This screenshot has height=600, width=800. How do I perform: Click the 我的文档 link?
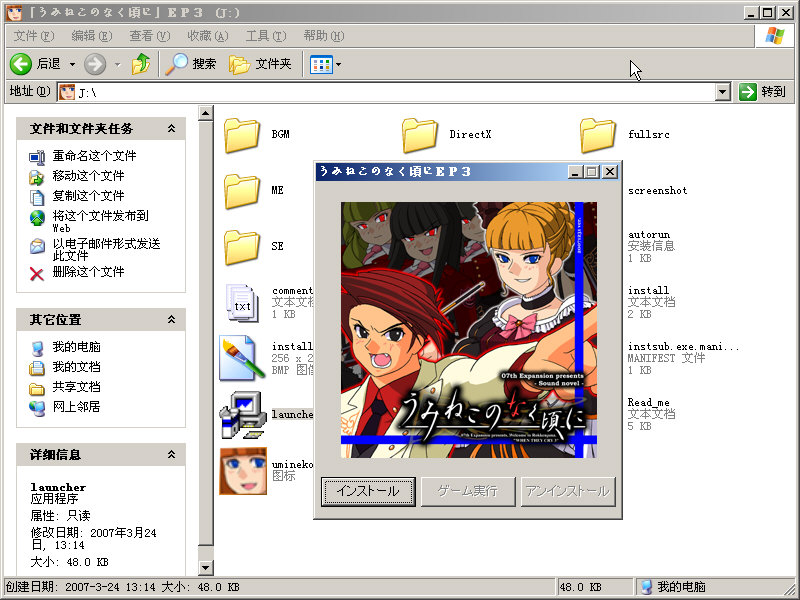[x=77, y=367]
